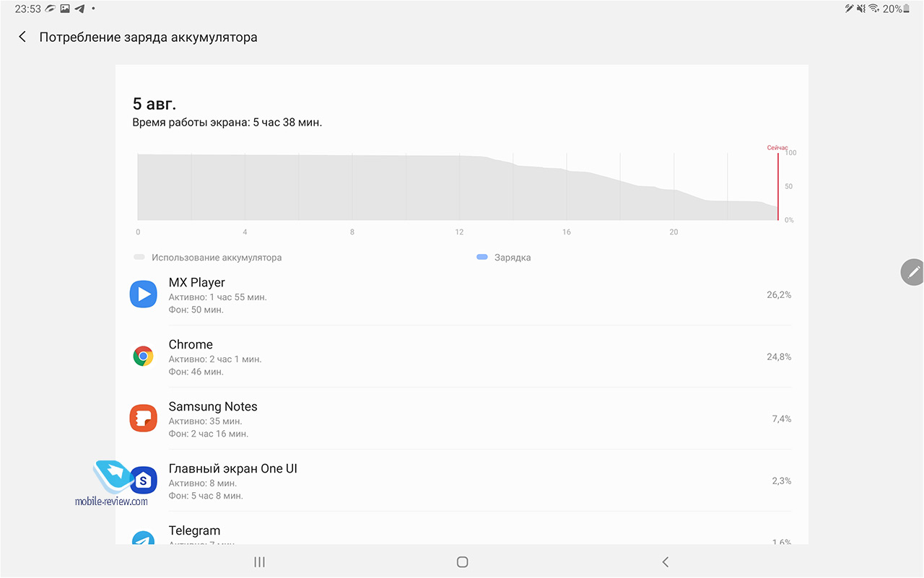Tap the back arrow in the header

click(22, 37)
